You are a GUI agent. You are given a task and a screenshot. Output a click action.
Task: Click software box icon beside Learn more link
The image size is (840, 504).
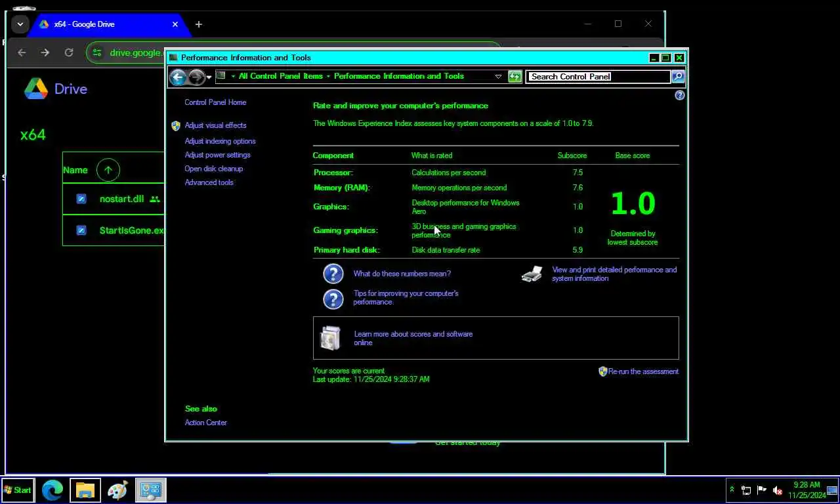330,338
